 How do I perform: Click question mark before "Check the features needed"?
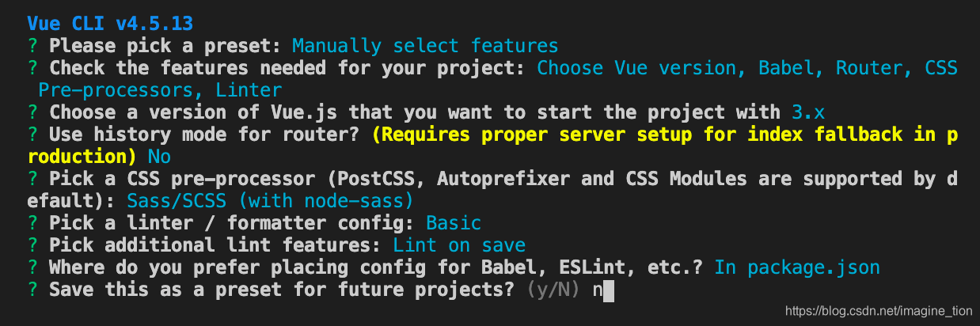click(32, 67)
